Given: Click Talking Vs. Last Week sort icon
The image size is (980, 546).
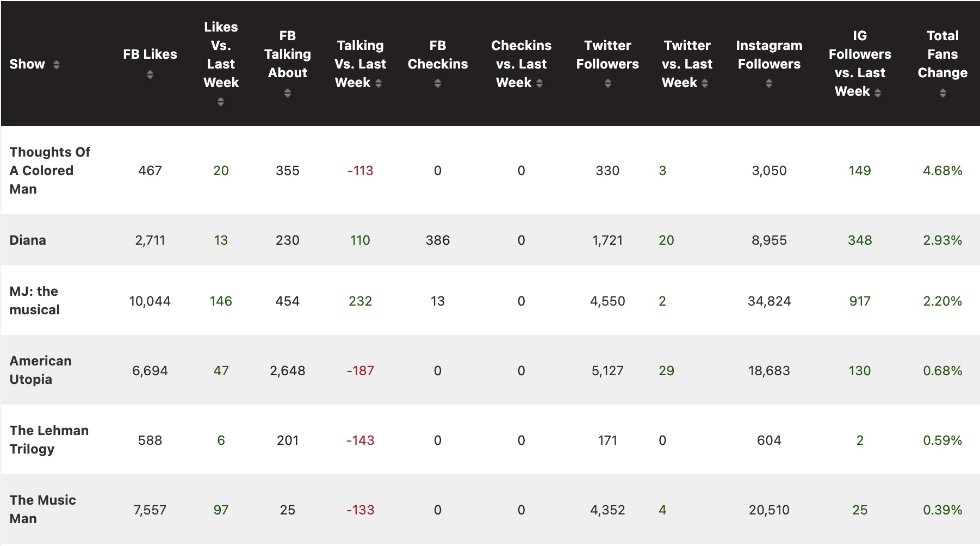Looking at the screenshot, I should point(379,83).
